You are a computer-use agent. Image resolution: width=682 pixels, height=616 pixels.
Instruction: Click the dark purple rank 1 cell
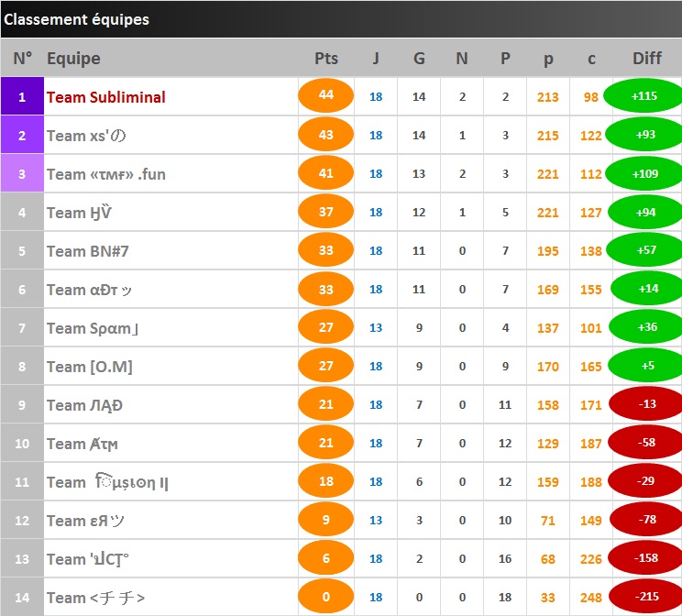tap(22, 96)
